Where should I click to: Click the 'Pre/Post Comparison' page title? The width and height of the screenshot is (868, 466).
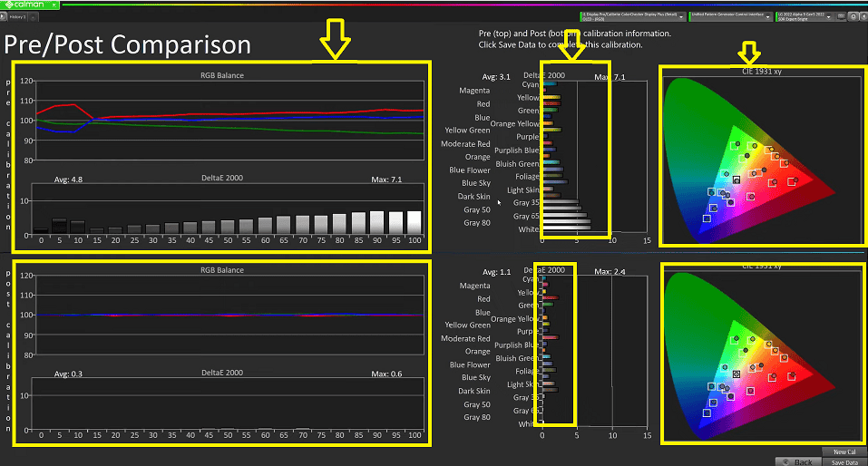127,44
